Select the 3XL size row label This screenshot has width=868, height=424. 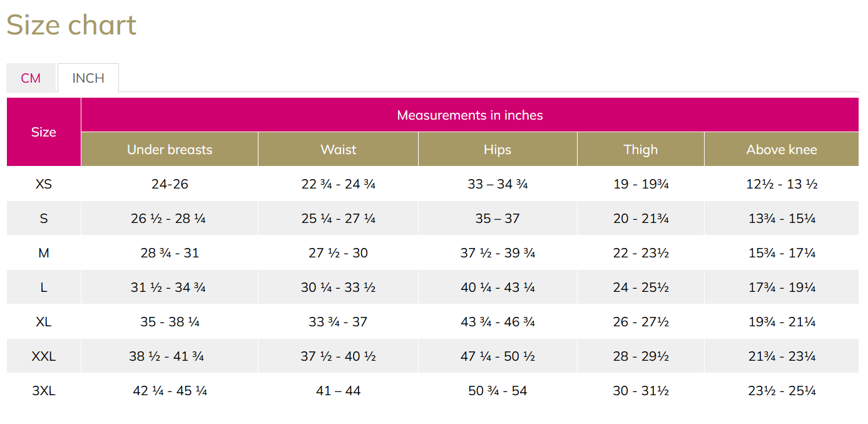point(44,391)
